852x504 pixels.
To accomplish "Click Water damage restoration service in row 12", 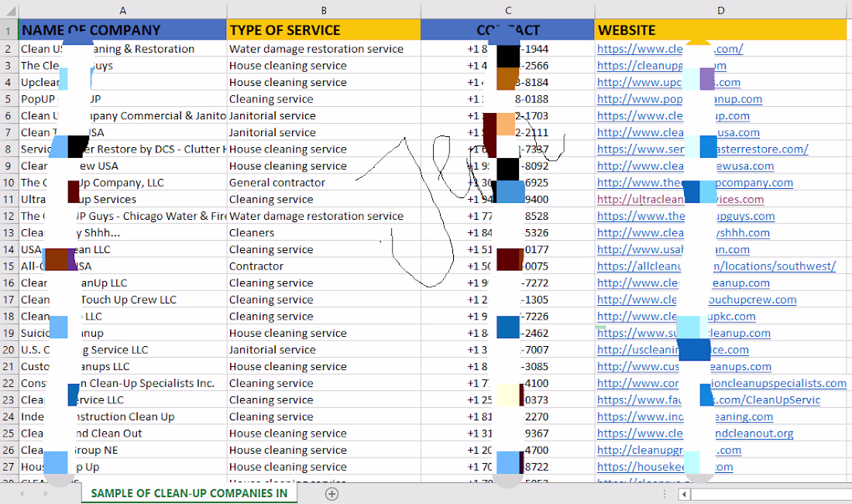I will (324, 216).
